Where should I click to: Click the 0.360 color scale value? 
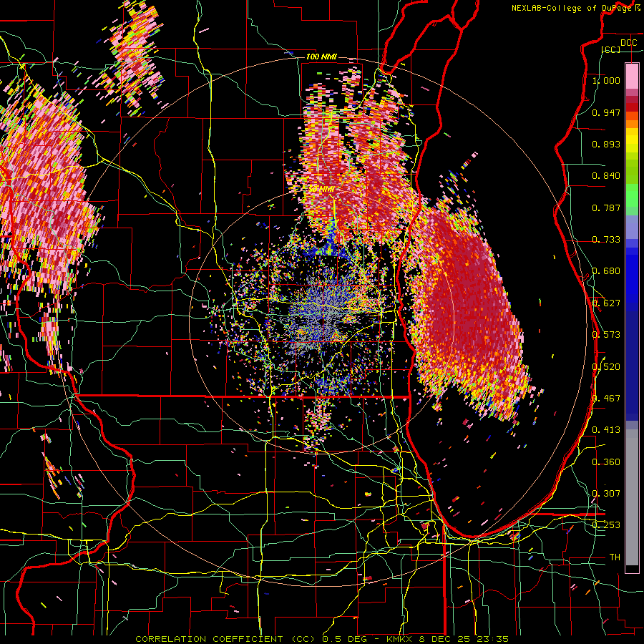[606, 462]
